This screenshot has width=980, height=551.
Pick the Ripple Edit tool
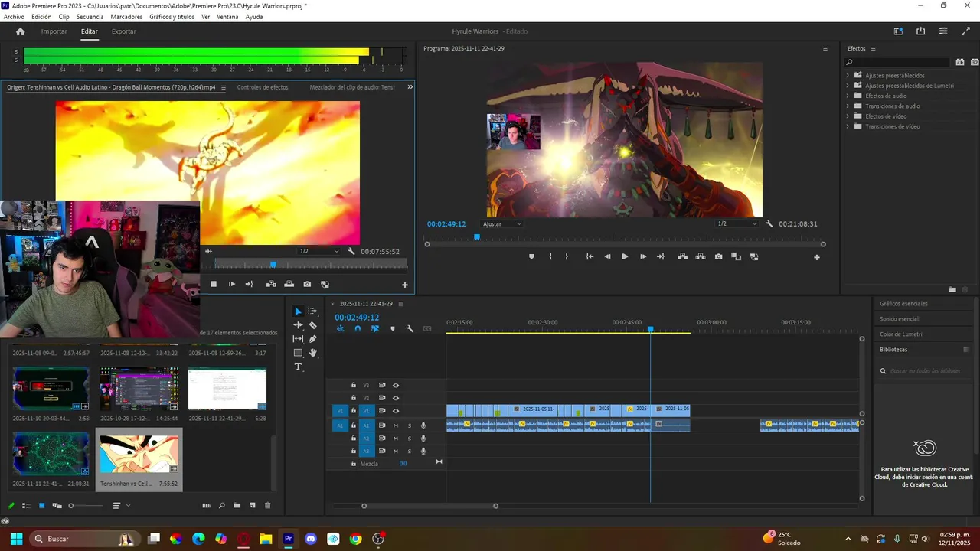[298, 325]
